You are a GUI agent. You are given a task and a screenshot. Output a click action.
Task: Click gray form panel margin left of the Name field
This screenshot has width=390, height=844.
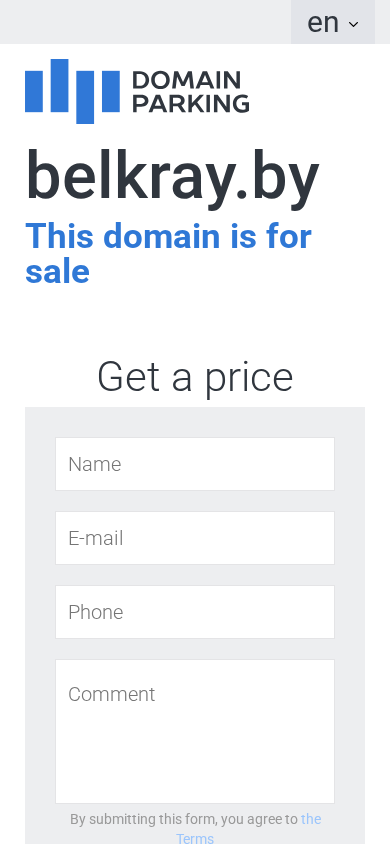click(40, 464)
